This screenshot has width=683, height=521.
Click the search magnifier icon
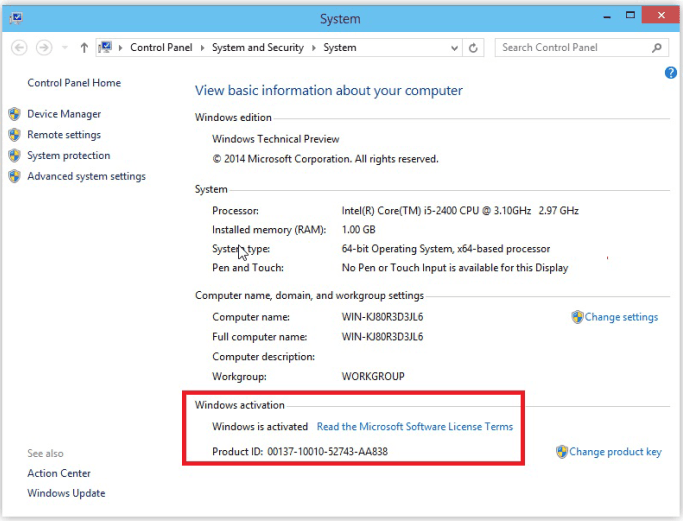pos(656,47)
